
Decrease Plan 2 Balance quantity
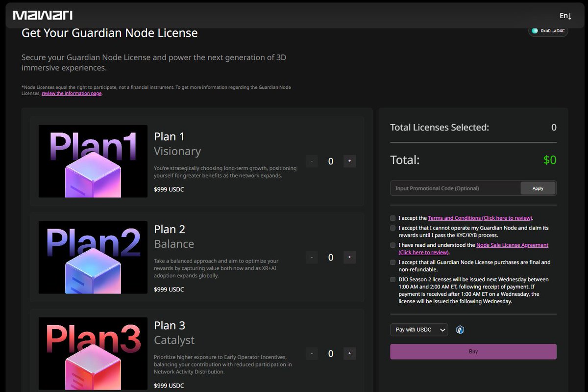[312, 257]
